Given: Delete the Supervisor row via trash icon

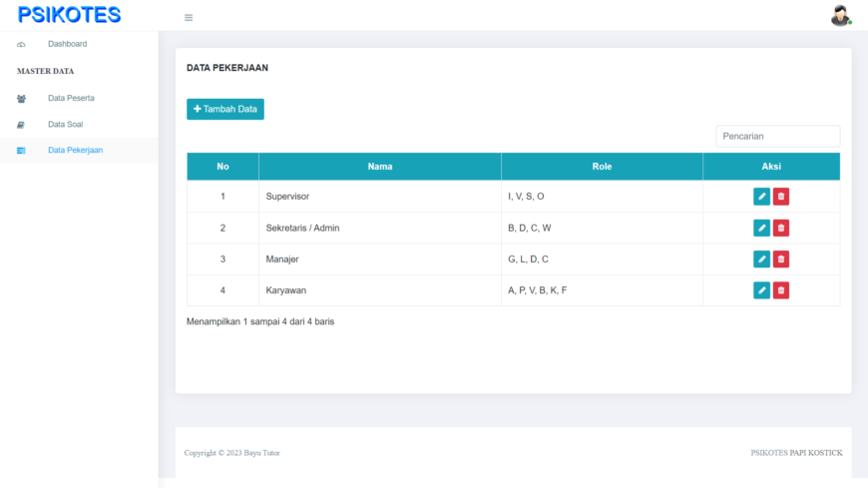Looking at the screenshot, I should pyautogui.click(x=780, y=196).
